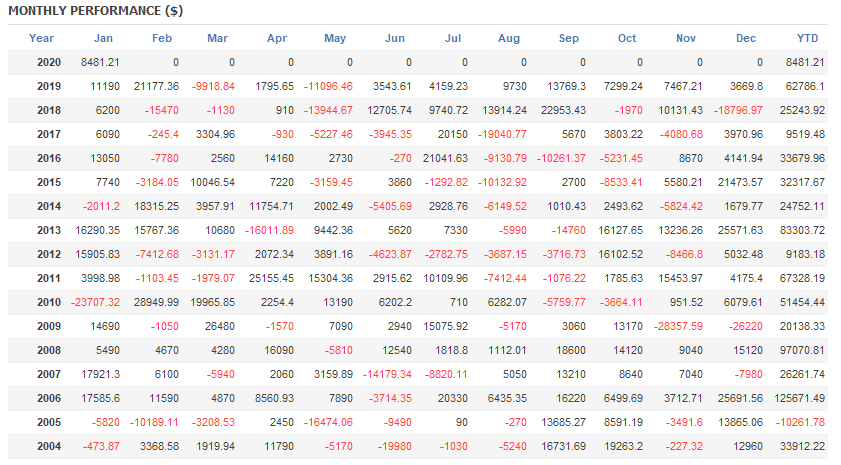The height and width of the screenshot is (465, 841).
Task: Click the Dec column header
Action: pos(746,38)
